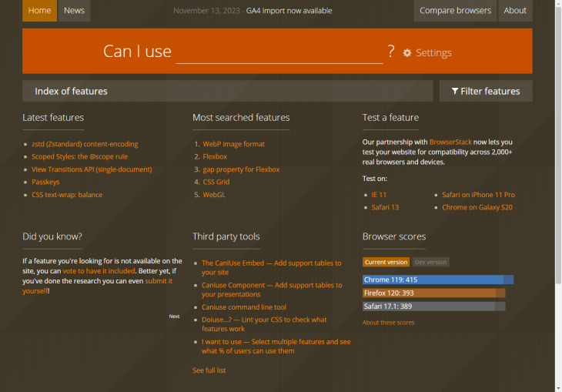Switch to Dev version scores

point(430,263)
